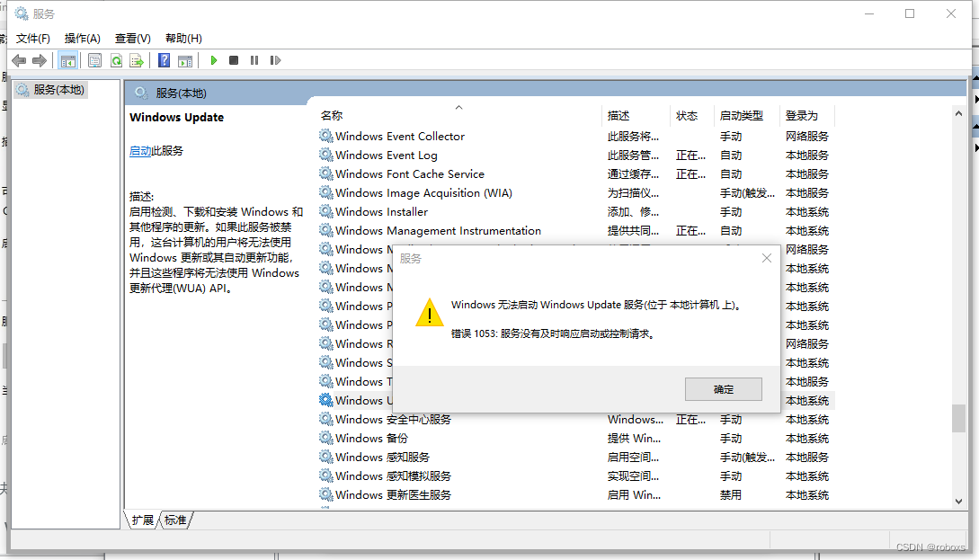
Task: Start the service with green play icon
Action: tap(214, 60)
